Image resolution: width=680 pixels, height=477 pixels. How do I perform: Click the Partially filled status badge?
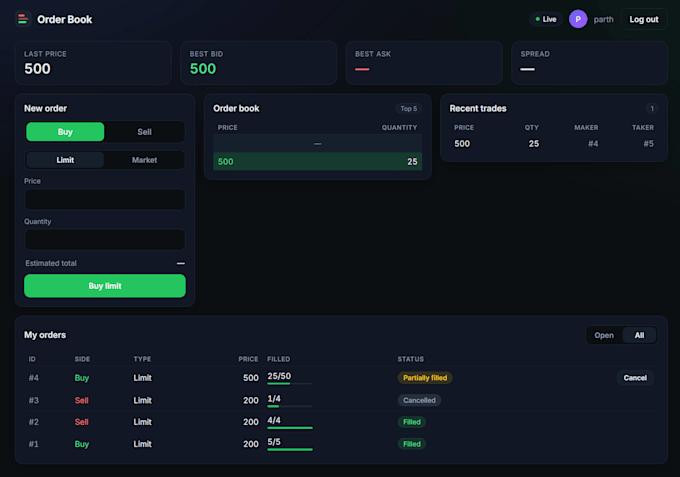[425, 378]
